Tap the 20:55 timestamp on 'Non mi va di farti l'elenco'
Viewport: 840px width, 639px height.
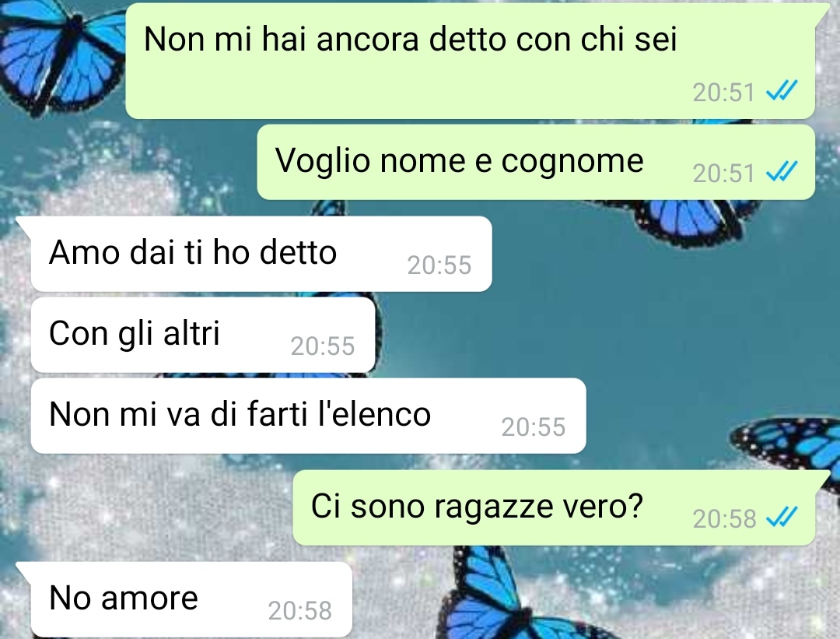[534, 427]
